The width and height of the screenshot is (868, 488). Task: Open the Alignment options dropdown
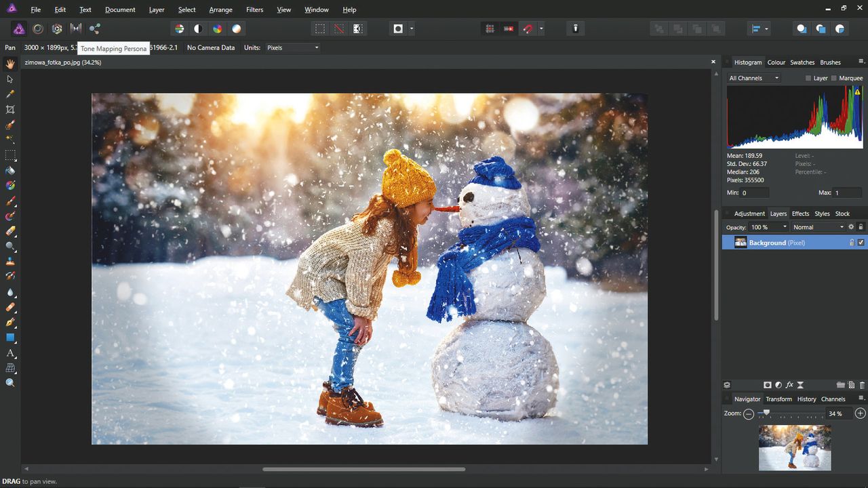click(759, 28)
